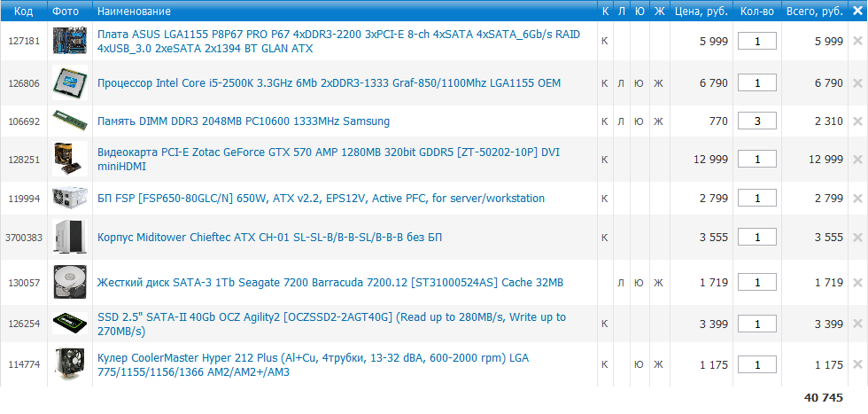This screenshot has height=414, width=868.
Task: Open the Жесткий диск Seagate Barracuda link
Action: coord(330,283)
